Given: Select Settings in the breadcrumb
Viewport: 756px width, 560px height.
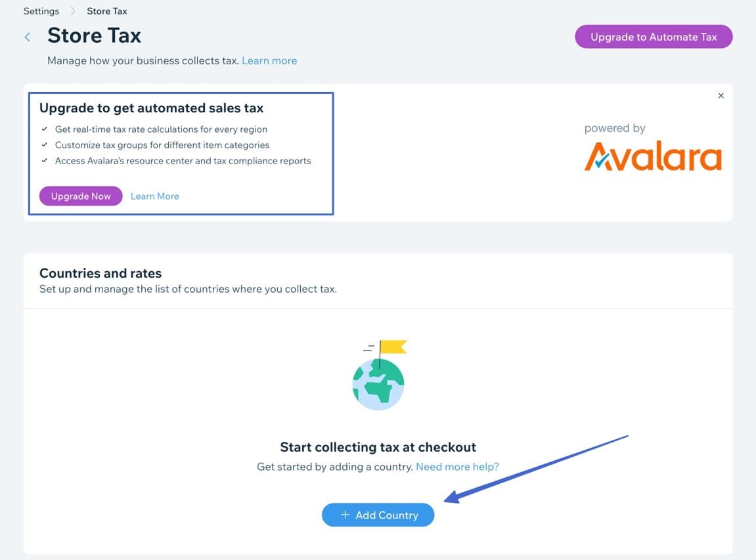Looking at the screenshot, I should (41, 11).
